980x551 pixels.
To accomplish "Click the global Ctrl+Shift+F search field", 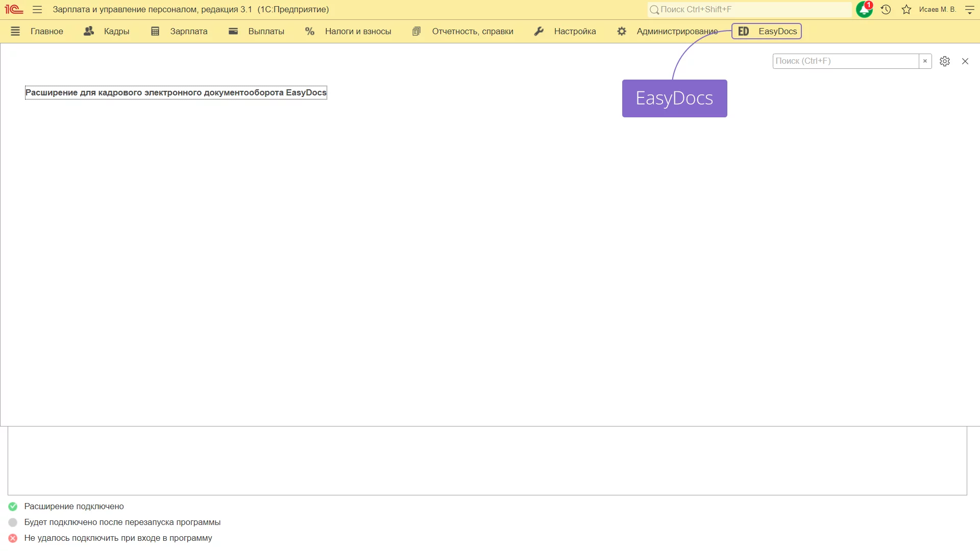I will click(750, 9).
